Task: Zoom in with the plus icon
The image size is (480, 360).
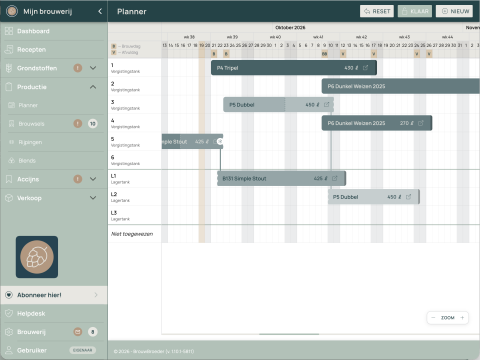Action: click(x=462, y=318)
